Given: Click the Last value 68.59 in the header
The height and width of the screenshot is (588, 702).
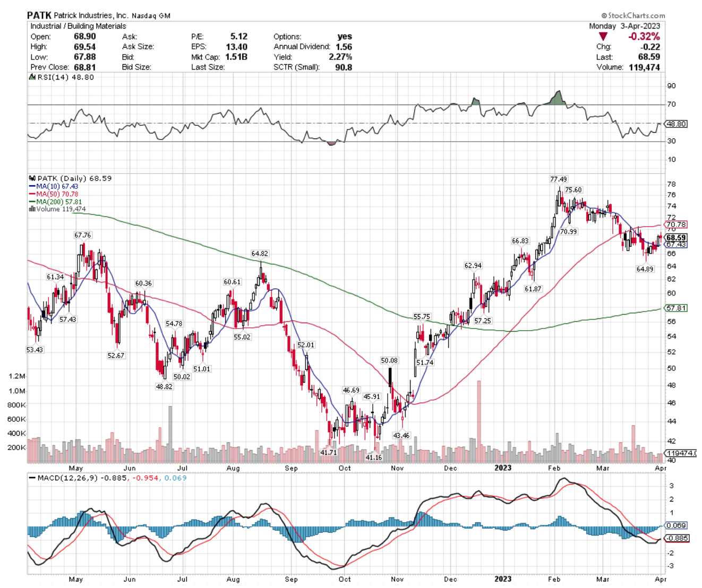Looking at the screenshot, I should tap(649, 57).
